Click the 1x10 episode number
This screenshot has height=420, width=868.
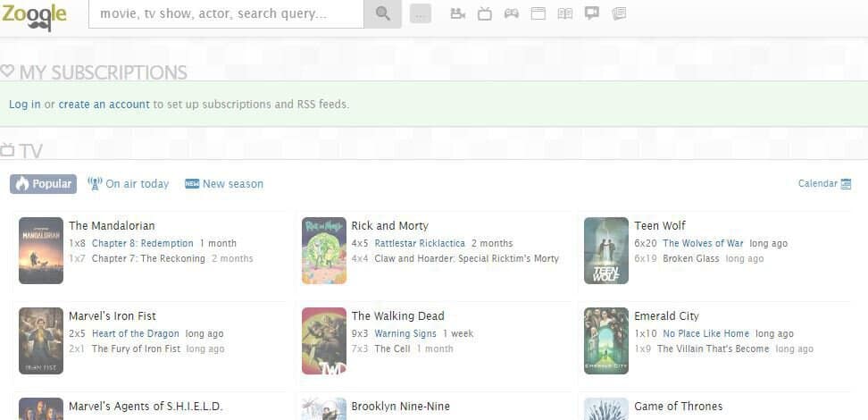(646, 333)
